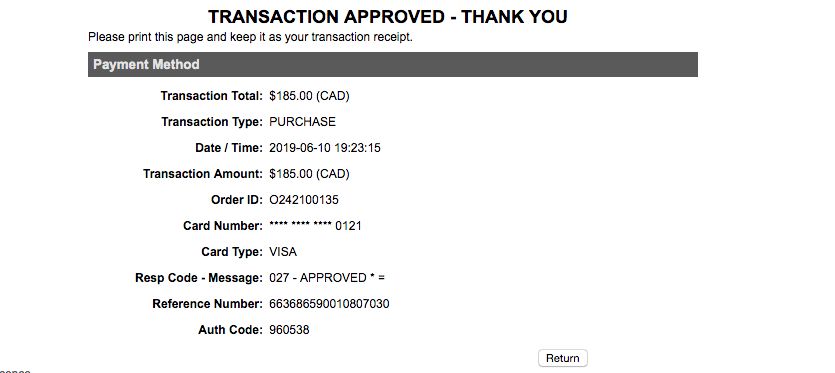
Task: Click the Card Number label
Action: [223, 226]
